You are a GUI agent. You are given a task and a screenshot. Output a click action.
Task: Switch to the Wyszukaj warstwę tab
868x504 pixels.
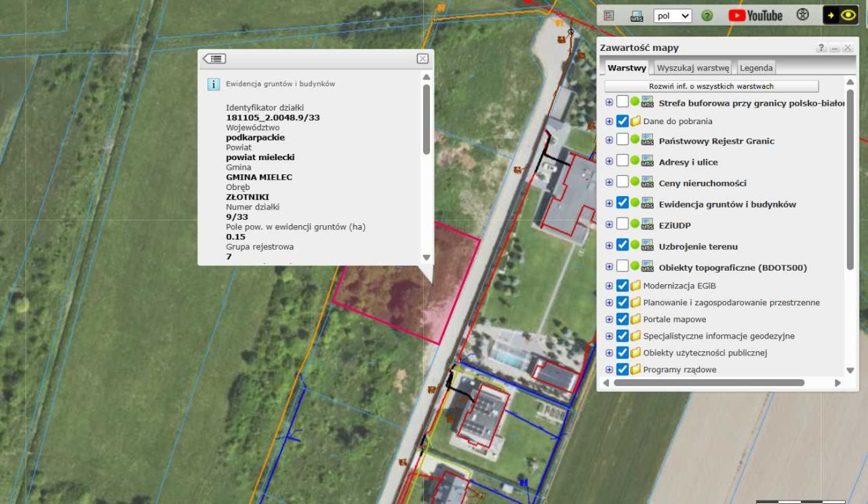tap(692, 68)
